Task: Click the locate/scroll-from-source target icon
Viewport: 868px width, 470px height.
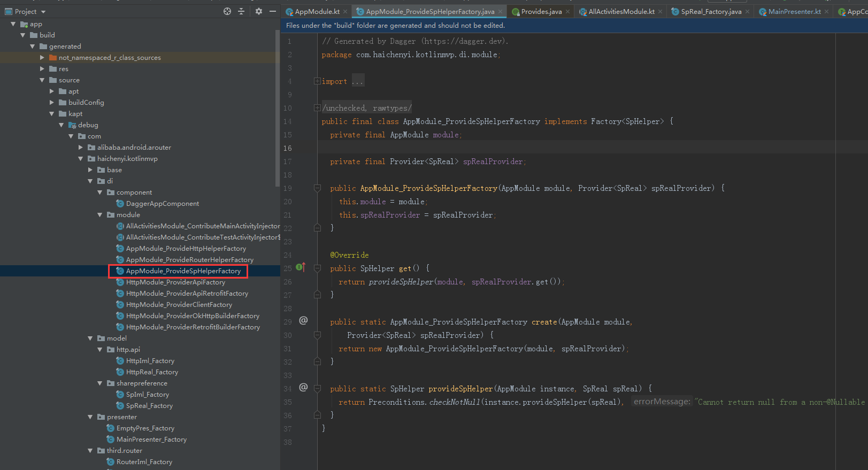Action: click(x=227, y=11)
